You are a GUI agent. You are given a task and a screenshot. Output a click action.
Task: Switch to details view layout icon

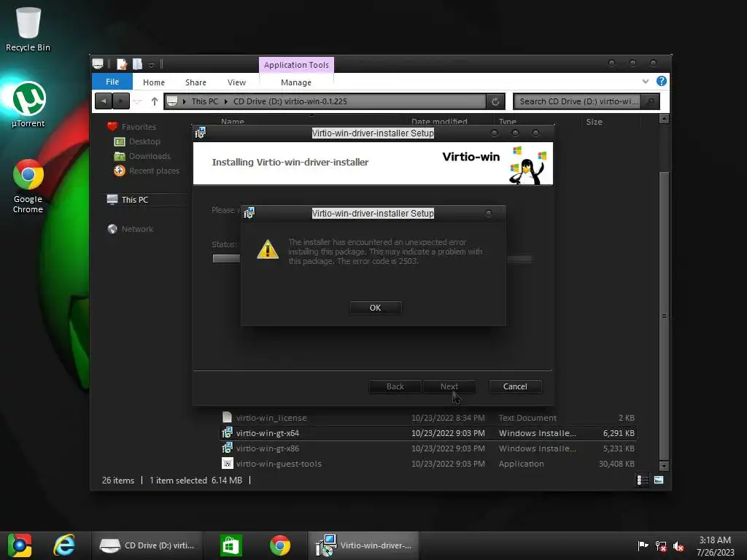[x=643, y=480]
